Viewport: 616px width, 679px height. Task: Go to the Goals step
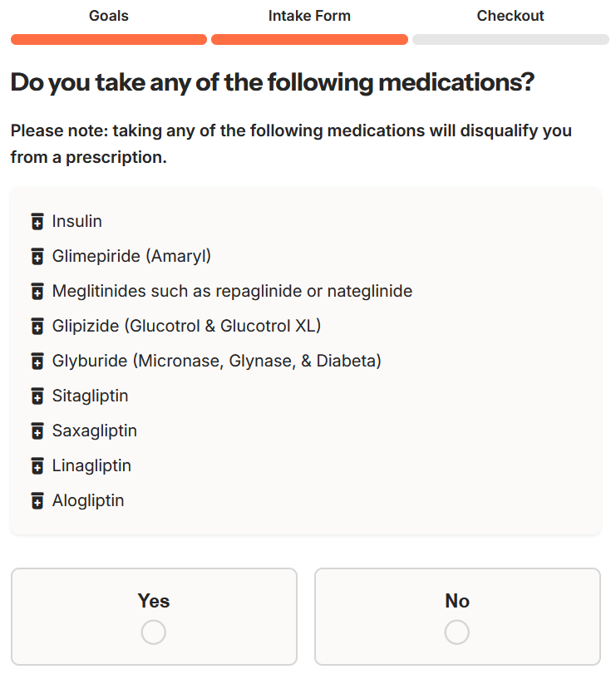coord(109,16)
